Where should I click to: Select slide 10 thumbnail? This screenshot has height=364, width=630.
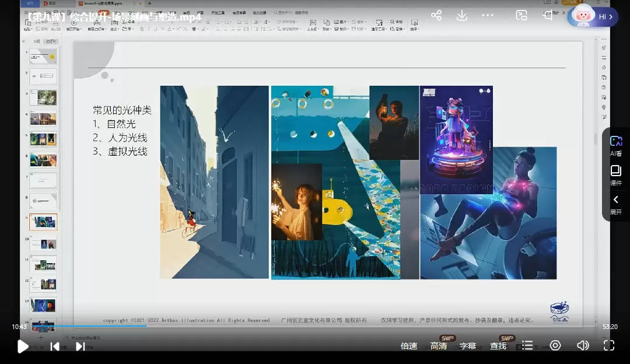(x=43, y=244)
